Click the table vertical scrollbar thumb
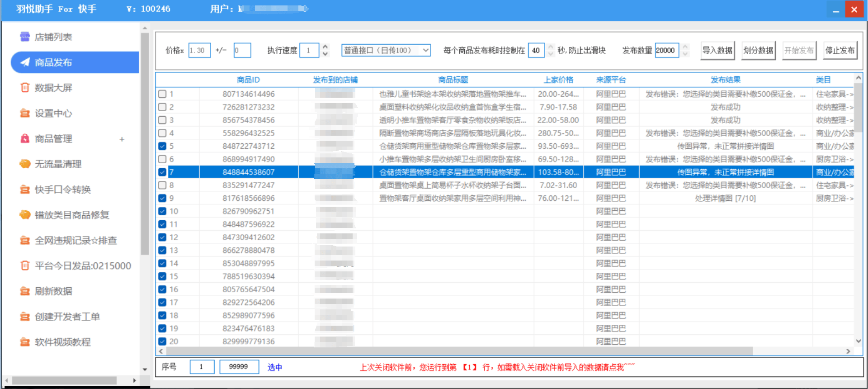This screenshot has height=389, width=868. [858, 108]
